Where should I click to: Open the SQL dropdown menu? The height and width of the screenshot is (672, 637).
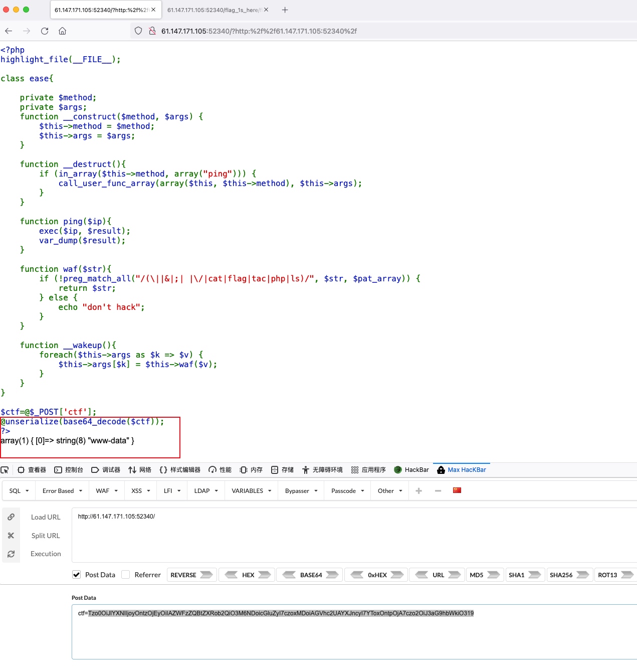pyautogui.click(x=19, y=490)
